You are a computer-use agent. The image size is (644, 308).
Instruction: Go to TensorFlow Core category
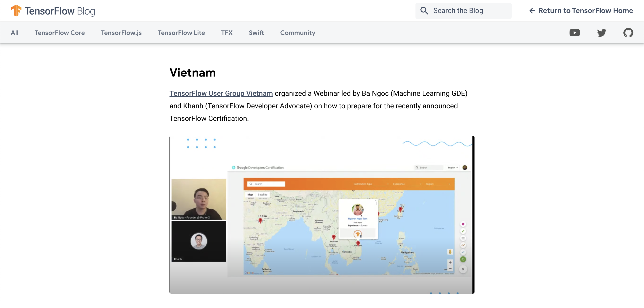[59, 33]
